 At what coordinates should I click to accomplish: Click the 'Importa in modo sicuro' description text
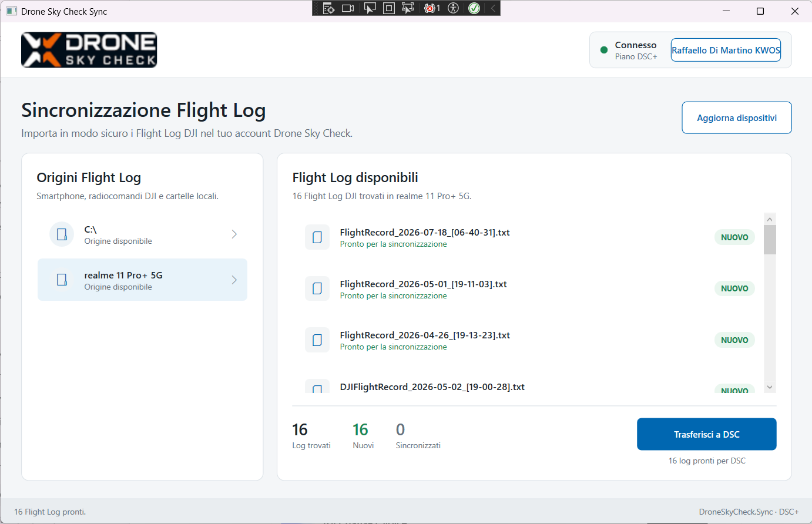187,133
